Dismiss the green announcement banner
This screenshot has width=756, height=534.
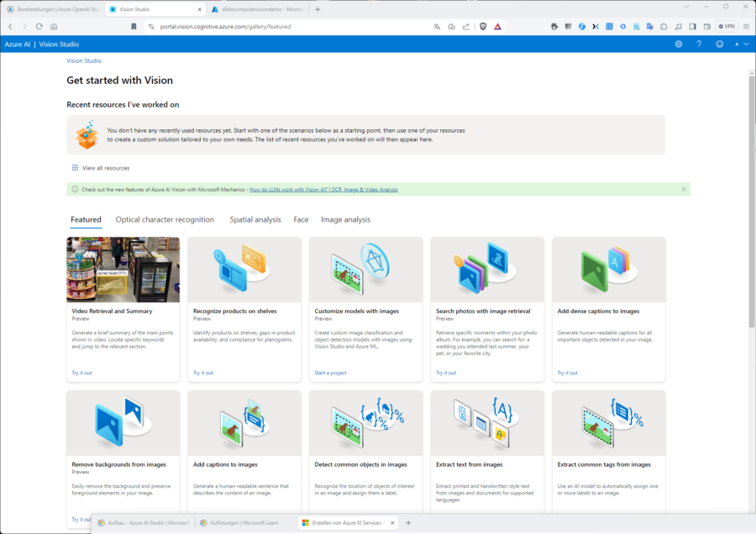[683, 190]
